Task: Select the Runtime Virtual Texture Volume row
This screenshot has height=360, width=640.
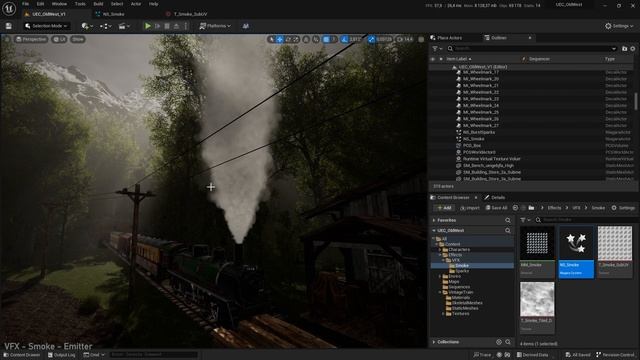Action: 531,159
